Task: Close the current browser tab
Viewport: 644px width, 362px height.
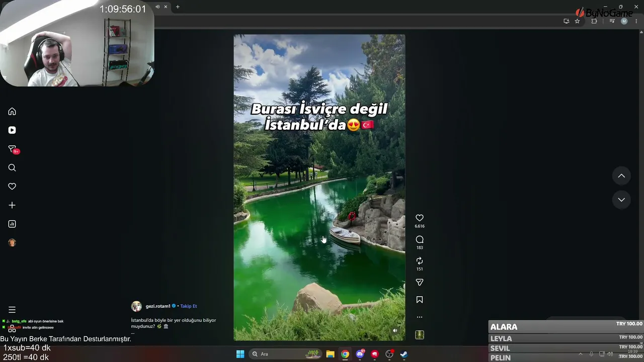Action: (166, 7)
